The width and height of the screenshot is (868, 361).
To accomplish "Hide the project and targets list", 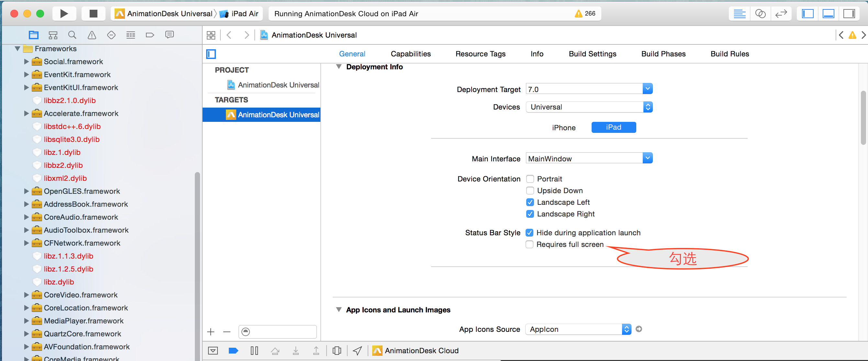I will (x=211, y=54).
